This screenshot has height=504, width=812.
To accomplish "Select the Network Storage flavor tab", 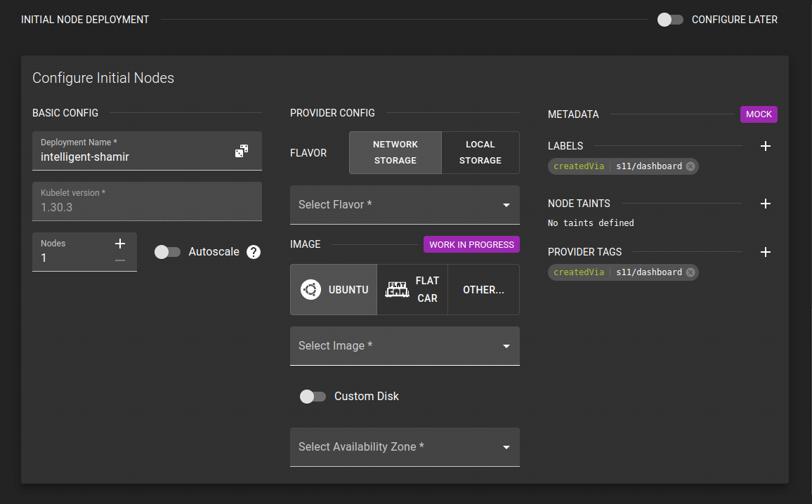I will point(395,152).
